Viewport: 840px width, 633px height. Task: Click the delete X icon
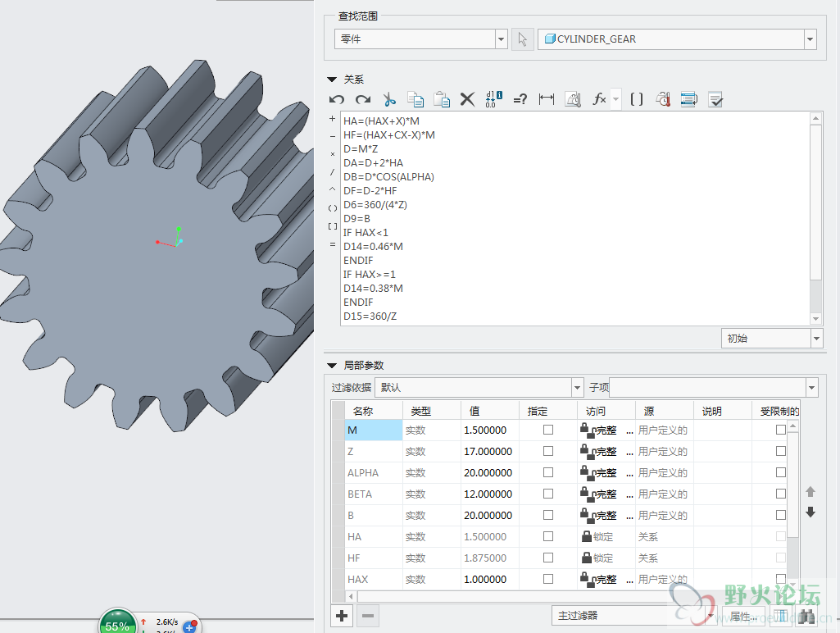coord(467,99)
